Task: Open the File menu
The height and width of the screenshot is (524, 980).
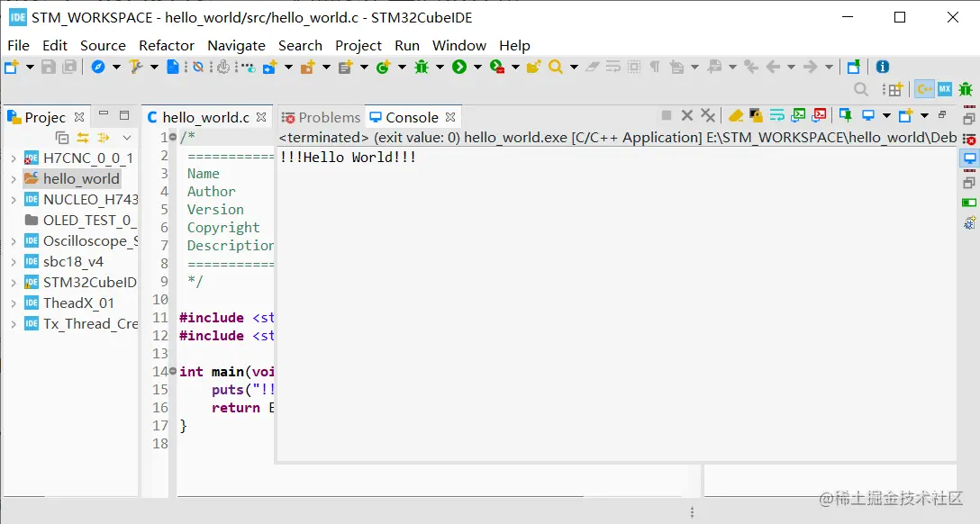Action: pyautogui.click(x=18, y=46)
